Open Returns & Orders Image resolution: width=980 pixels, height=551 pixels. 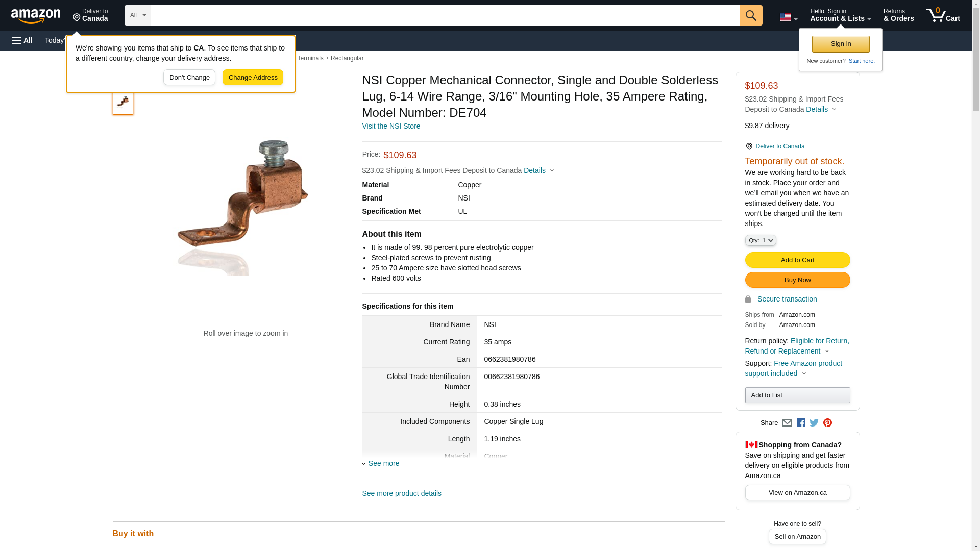[x=898, y=15]
